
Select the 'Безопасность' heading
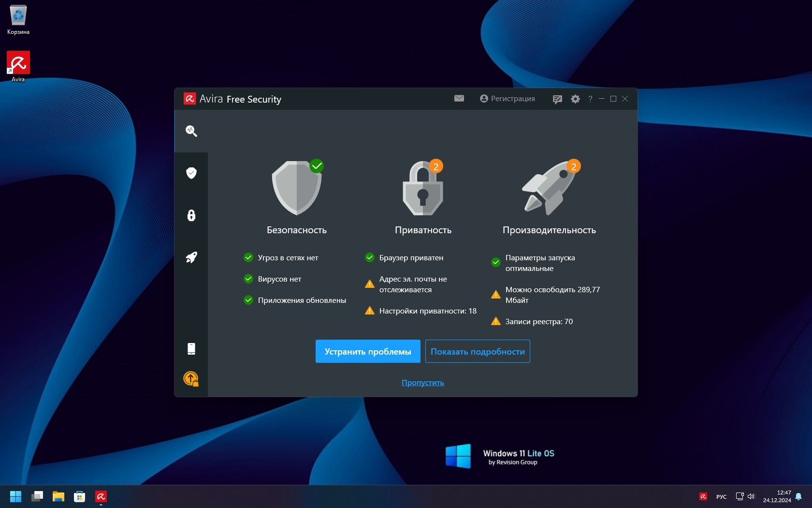point(297,230)
